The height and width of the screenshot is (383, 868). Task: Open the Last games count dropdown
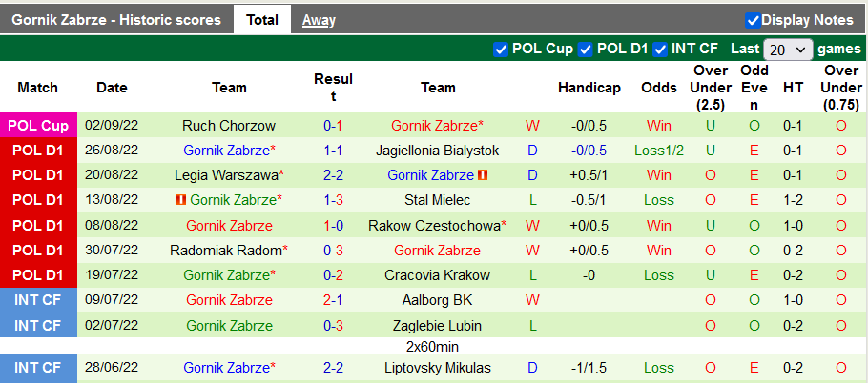[788, 50]
